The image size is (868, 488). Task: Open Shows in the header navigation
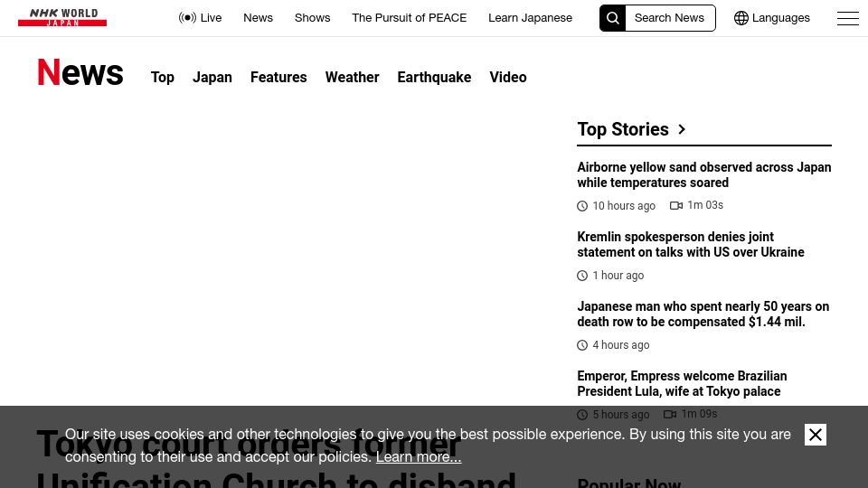[312, 18]
